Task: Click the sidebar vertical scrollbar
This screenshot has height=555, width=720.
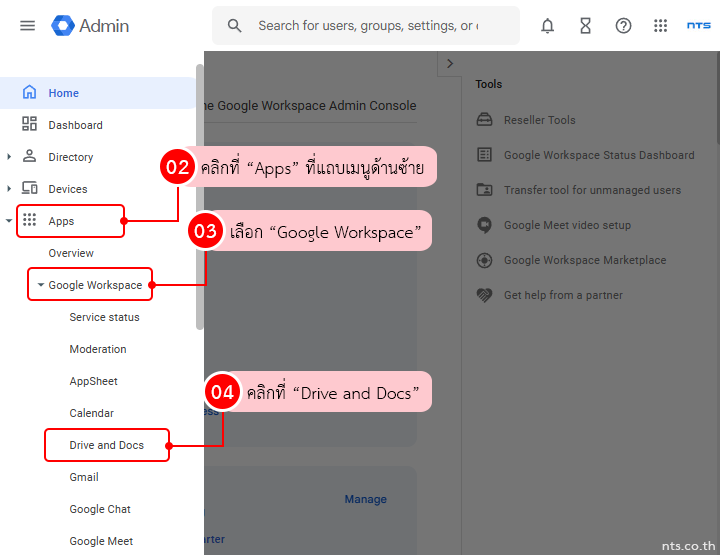Action: click(200, 200)
